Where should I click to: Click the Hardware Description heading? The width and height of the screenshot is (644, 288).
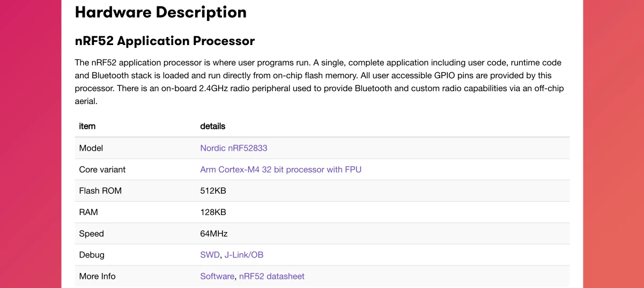pos(160,12)
